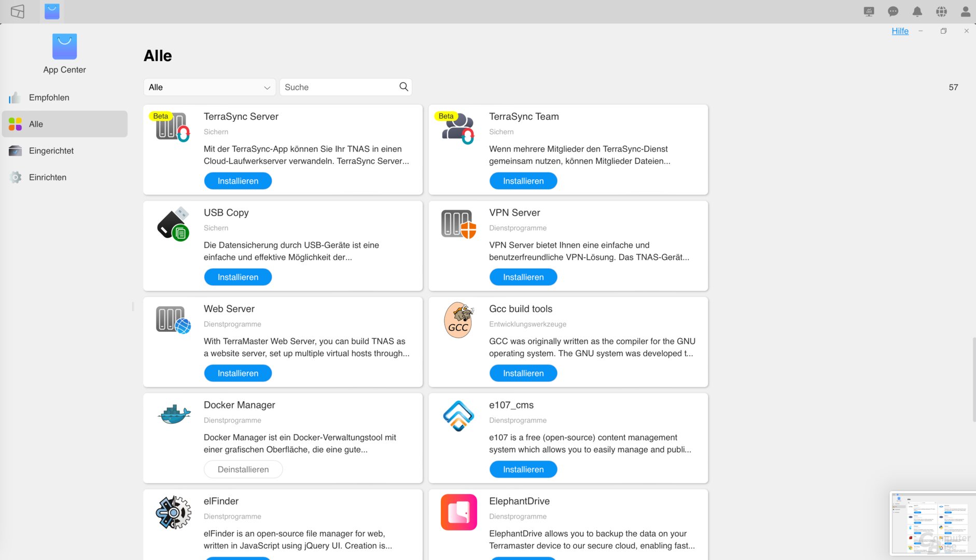
Task: Click the TOS desktop icon in top bar
Action: coord(18,11)
